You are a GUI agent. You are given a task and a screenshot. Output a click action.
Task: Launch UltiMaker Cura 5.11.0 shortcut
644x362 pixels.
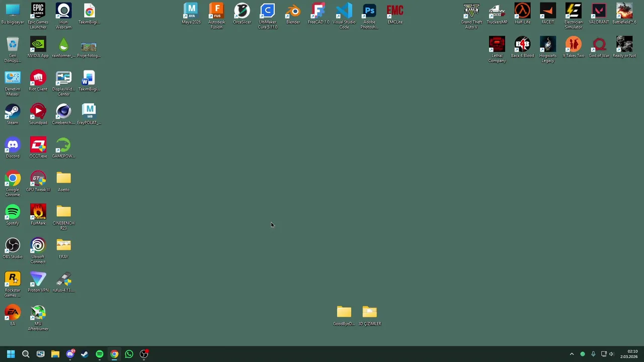(x=268, y=16)
